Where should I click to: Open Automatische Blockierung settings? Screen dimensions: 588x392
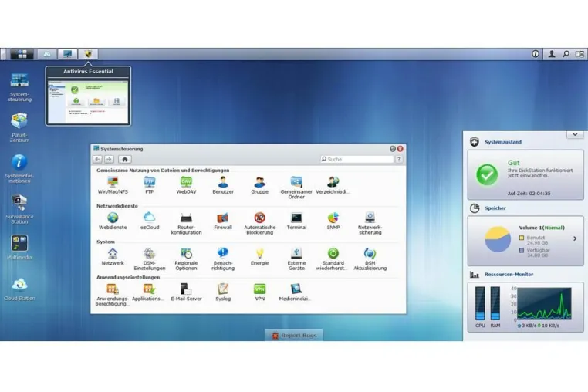(x=259, y=224)
